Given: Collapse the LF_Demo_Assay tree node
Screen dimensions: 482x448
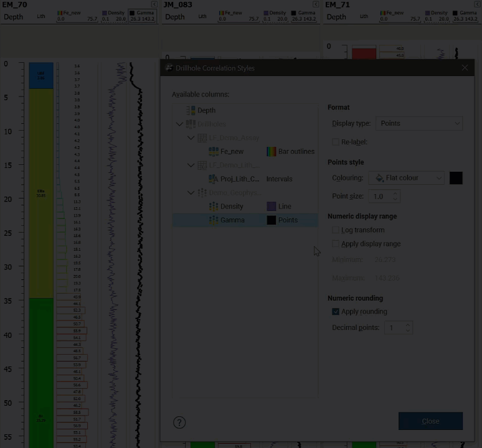Looking at the screenshot, I should click(191, 138).
